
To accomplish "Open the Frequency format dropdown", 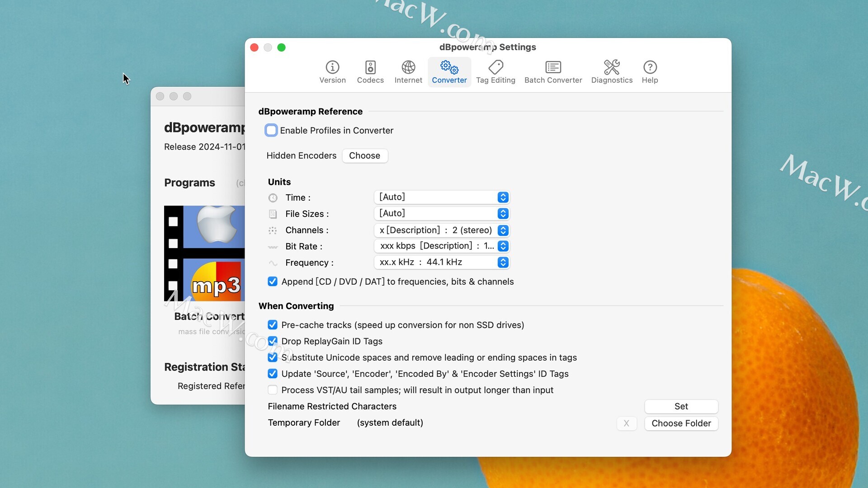I will (442, 263).
